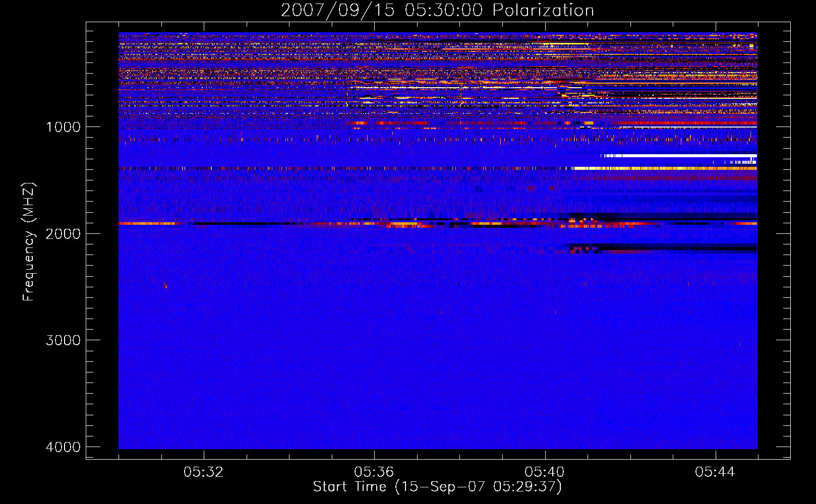This screenshot has width=816, height=504.
Task: Click the 'Start Time (15-Sep-07 05:29:37)' axis label
Action: 437,487
